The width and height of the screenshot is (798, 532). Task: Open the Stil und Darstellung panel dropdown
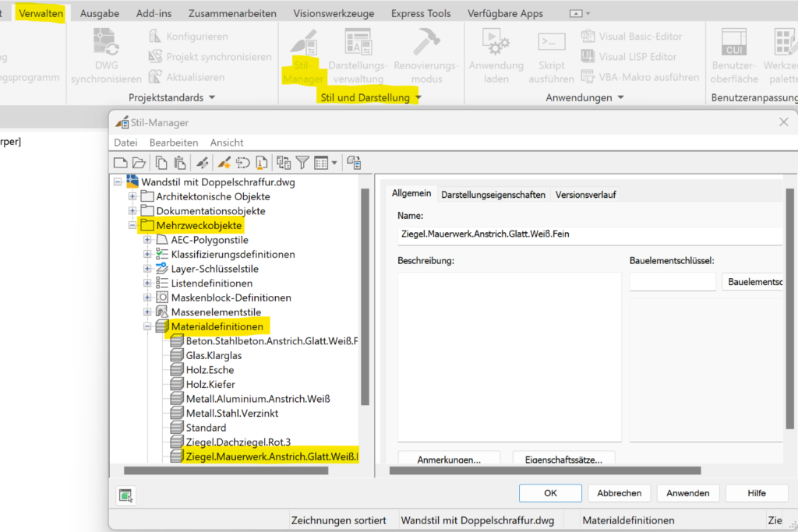coord(418,98)
